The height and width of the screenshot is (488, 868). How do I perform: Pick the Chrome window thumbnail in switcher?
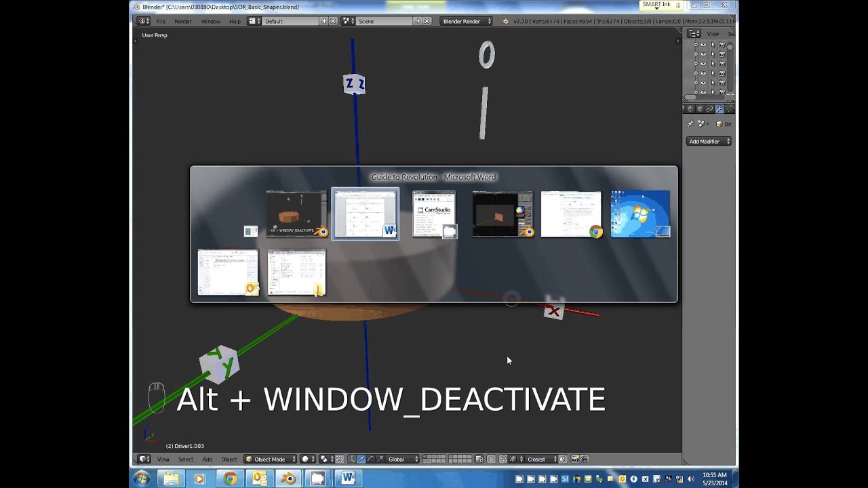(571, 214)
